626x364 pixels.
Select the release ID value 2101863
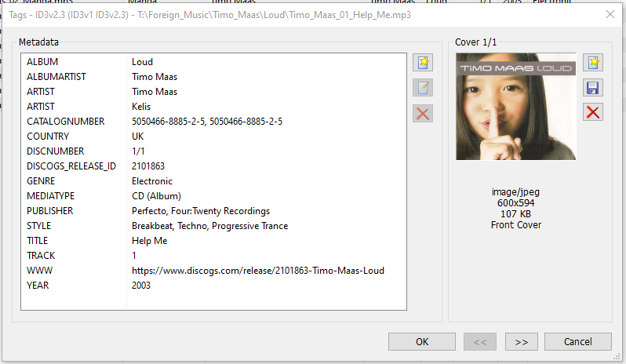click(x=148, y=166)
